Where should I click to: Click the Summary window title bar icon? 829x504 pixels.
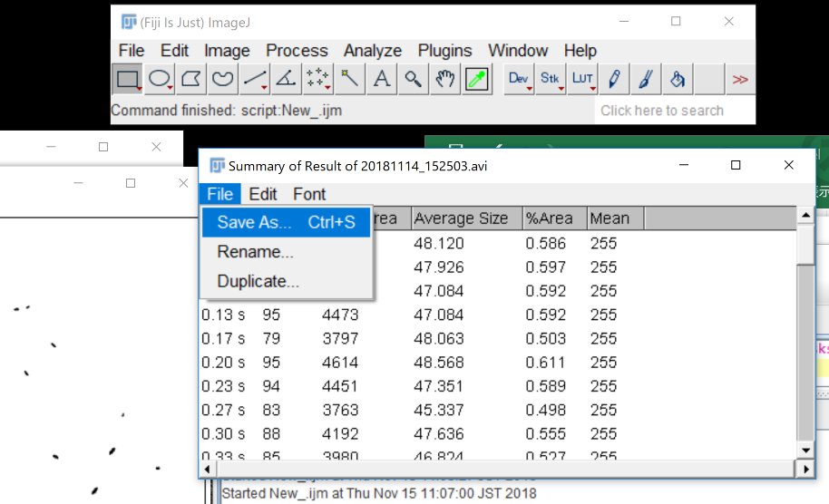pos(218,165)
